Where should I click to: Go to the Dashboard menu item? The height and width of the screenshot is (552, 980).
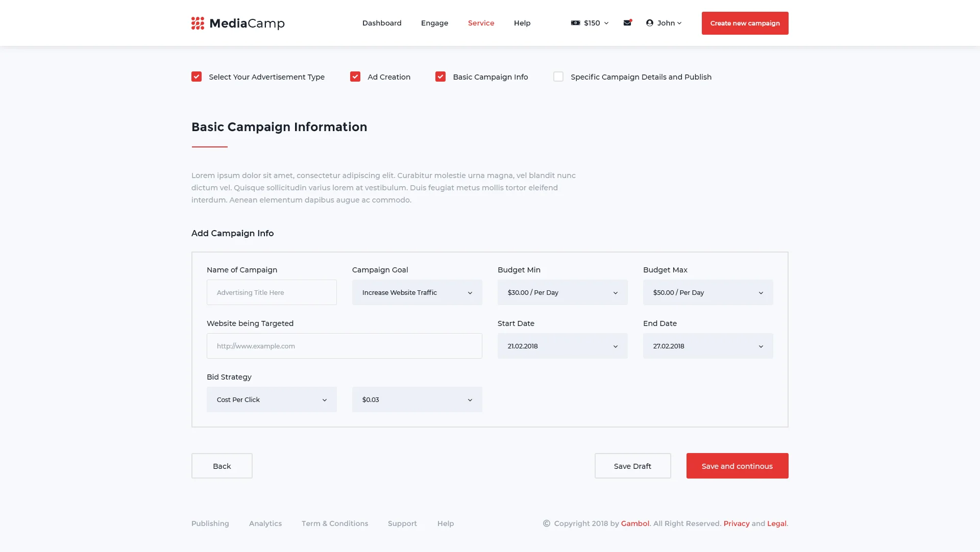pyautogui.click(x=382, y=23)
